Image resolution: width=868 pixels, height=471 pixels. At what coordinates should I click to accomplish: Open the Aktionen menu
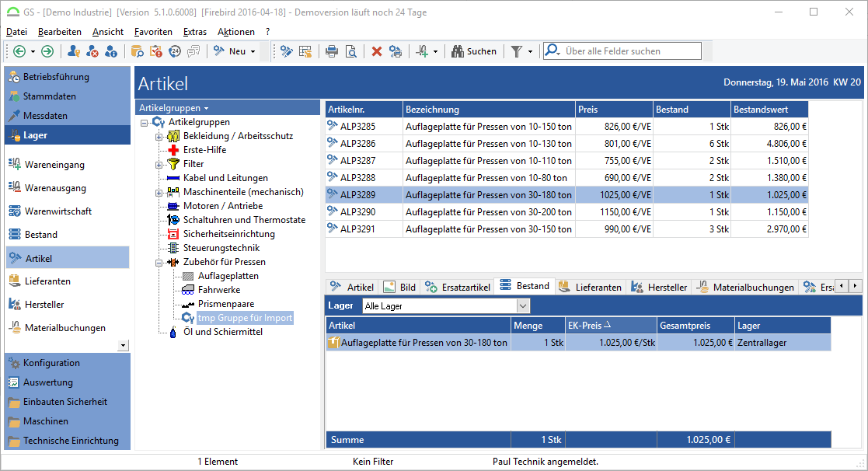point(236,32)
